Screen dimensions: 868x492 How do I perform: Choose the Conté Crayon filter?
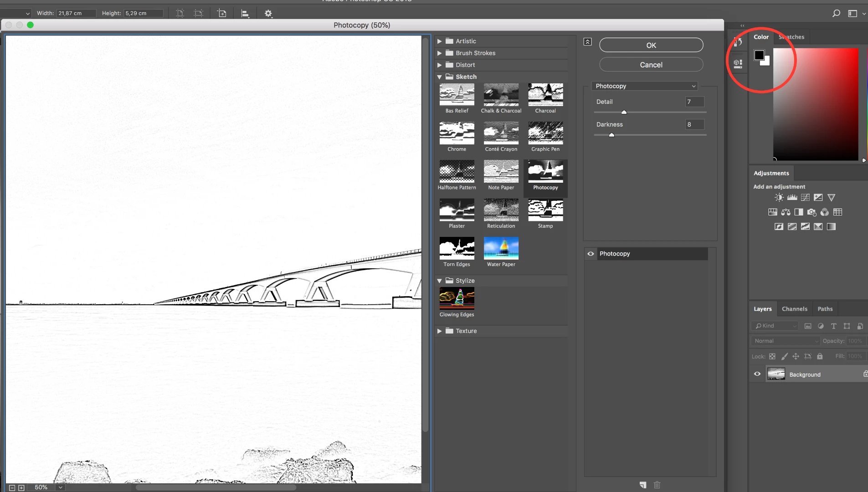[501, 133]
